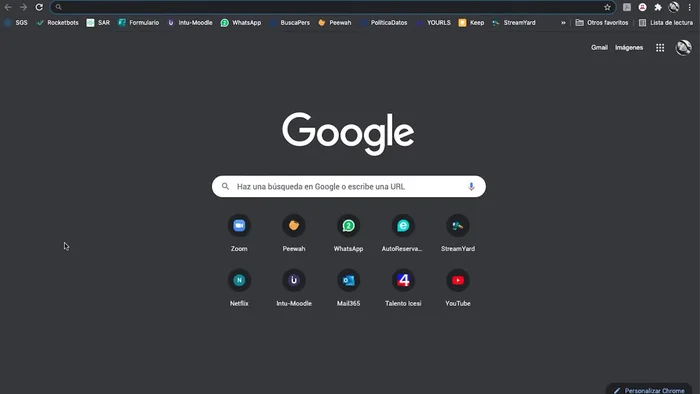
Task: Open the Gmail link
Action: point(599,48)
